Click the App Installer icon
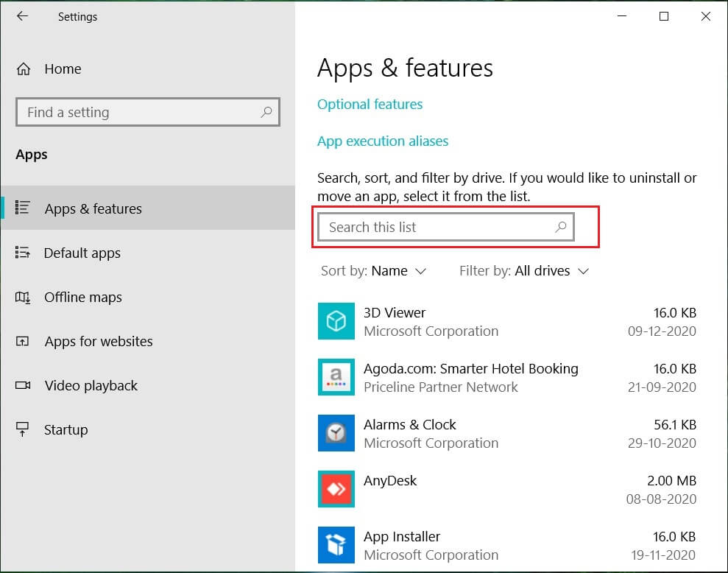This screenshot has height=573, width=728. 336,545
